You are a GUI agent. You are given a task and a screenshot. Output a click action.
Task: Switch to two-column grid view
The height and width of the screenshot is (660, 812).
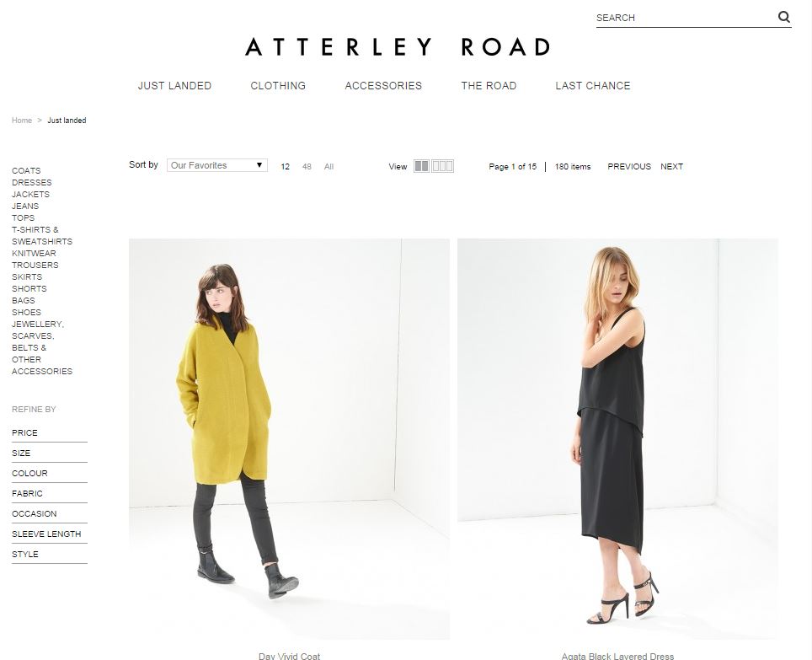pyautogui.click(x=421, y=166)
